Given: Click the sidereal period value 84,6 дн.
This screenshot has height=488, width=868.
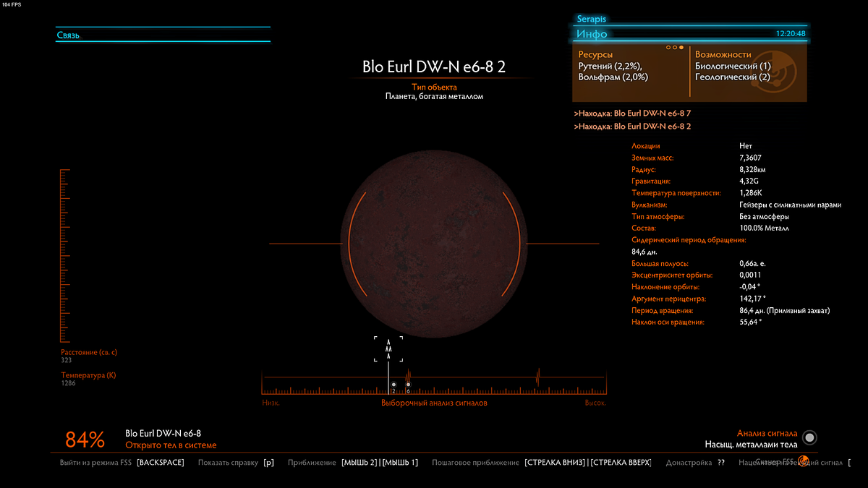Looking at the screenshot, I should [645, 252].
